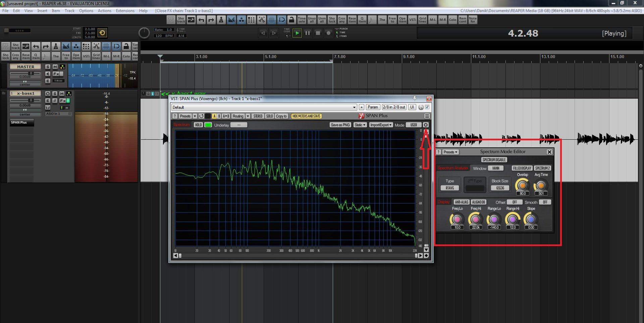Open the Default preset combo box

(264, 107)
